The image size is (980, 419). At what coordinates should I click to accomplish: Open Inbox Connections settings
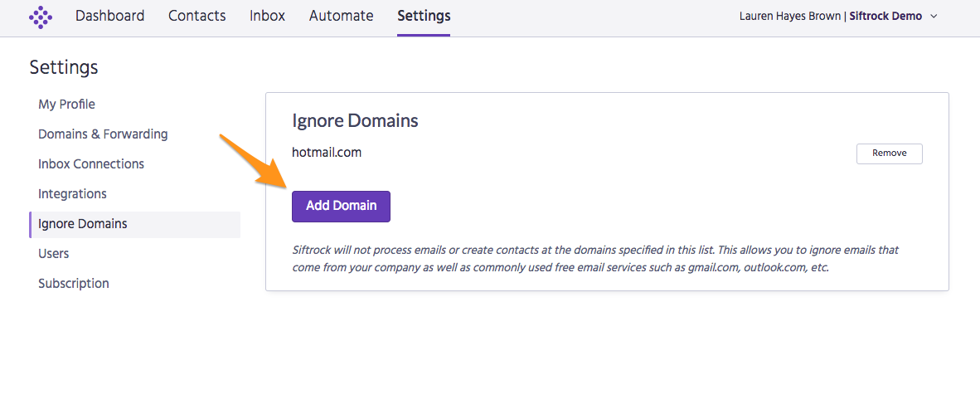[91, 163]
